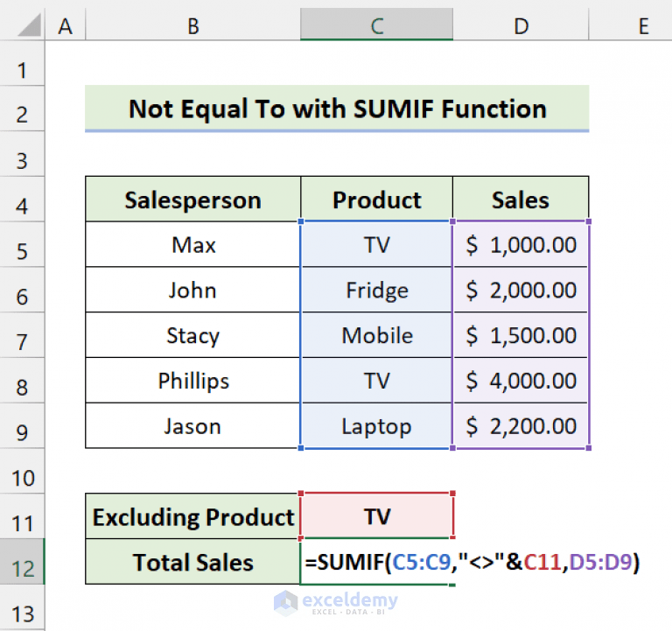This screenshot has height=631, width=672.
Task: Select the $ 2,200.00 sales cell
Action: point(521,426)
